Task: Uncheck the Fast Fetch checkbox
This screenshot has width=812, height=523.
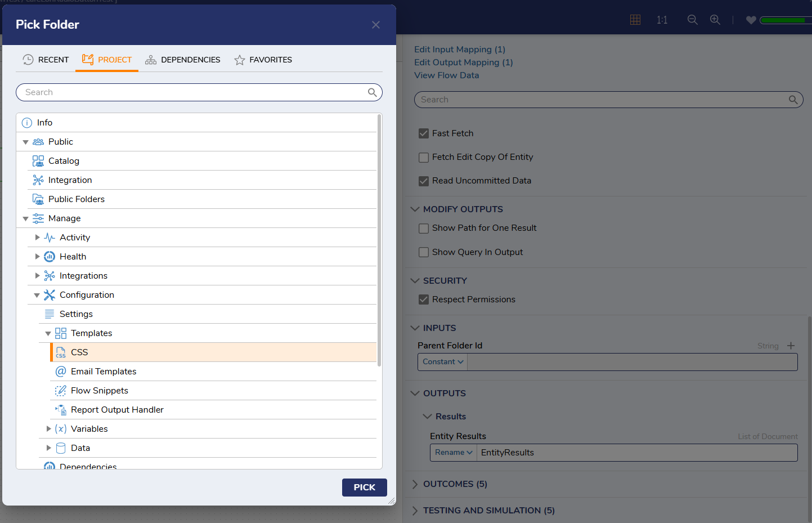Action: 424,133
